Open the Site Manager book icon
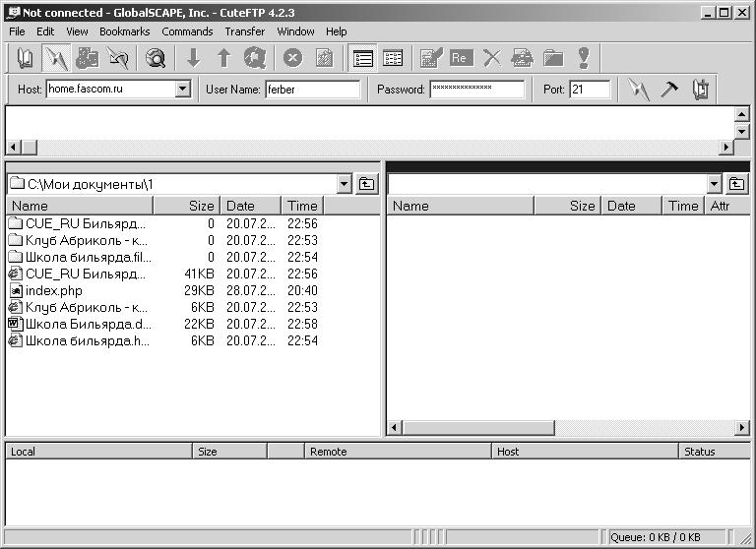The height and width of the screenshot is (549, 756). (x=25, y=58)
